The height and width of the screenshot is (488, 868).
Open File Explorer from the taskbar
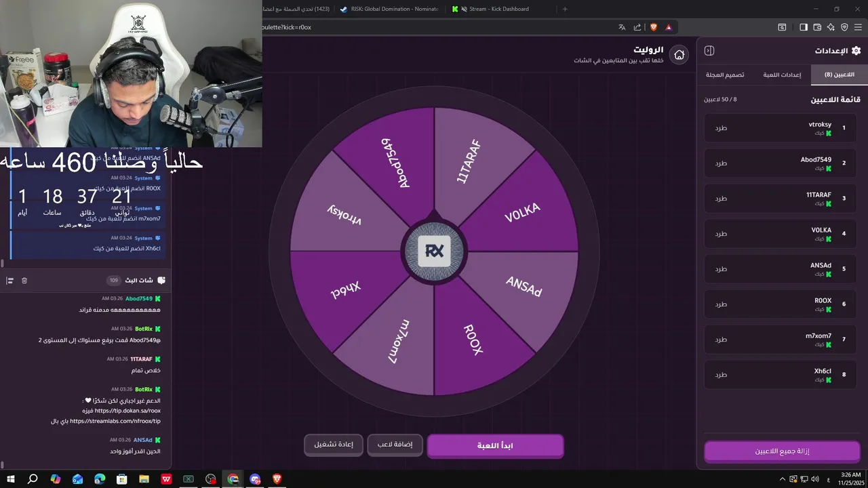tap(144, 479)
